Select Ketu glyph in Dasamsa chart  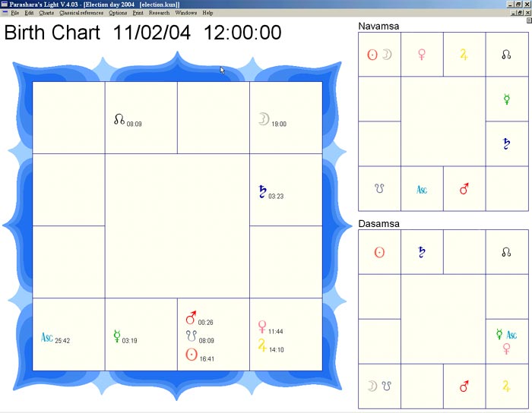pos(386,386)
